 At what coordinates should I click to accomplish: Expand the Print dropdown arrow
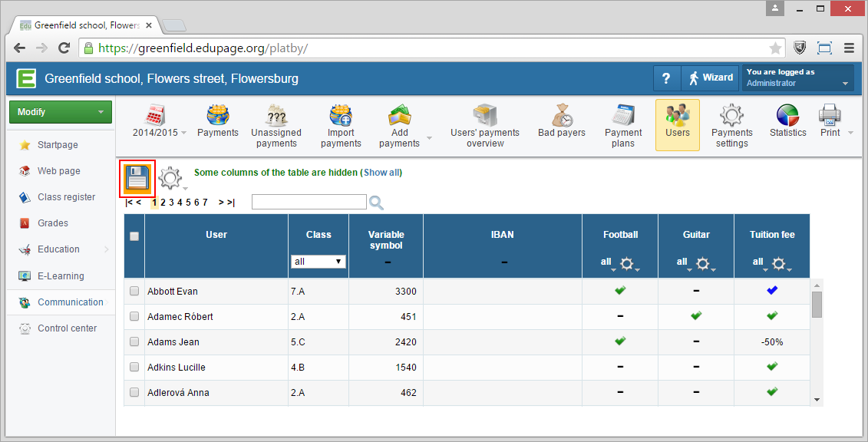tap(851, 133)
